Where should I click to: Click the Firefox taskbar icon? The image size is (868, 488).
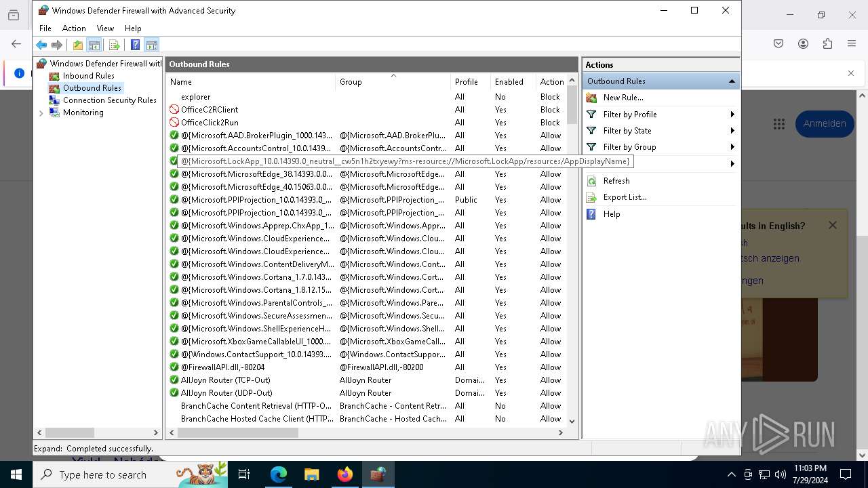tap(344, 474)
